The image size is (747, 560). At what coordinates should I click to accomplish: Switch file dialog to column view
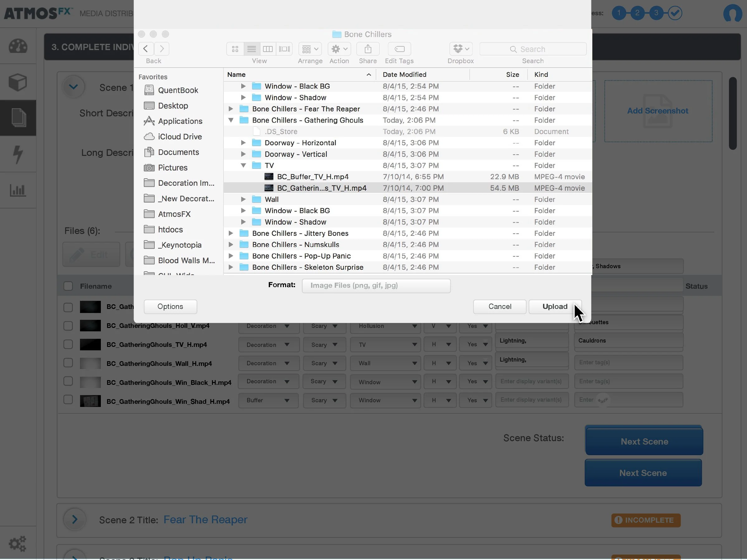[268, 49]
